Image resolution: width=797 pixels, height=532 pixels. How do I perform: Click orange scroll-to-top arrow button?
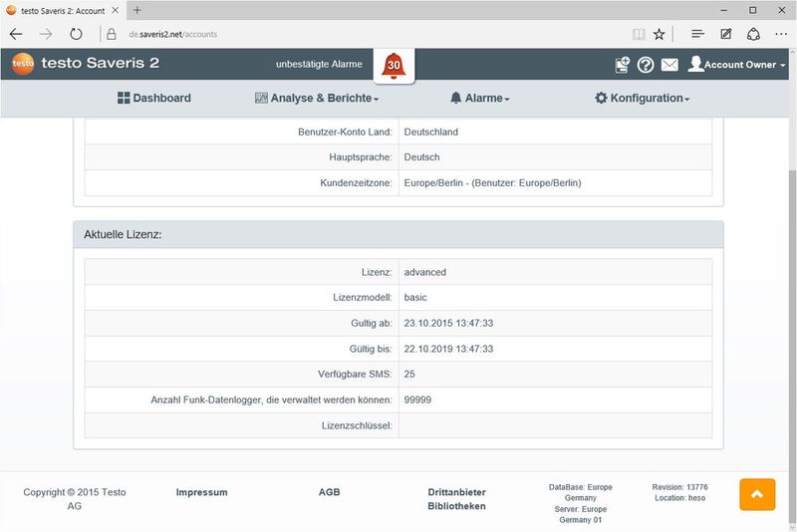(x=757, y=494)
